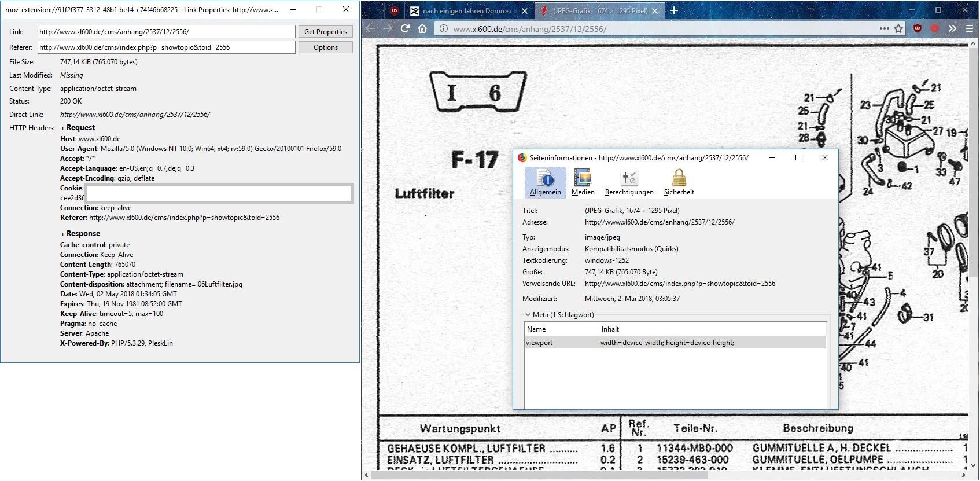Viewport: 980px width, 481px height.
Task: Close the 'nach einigen Jahren Dornrösch' tab
Action: click(525, 11)
